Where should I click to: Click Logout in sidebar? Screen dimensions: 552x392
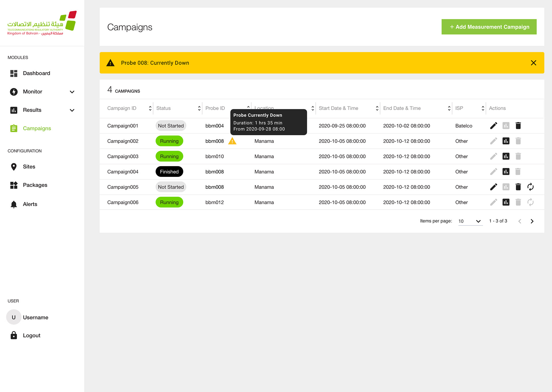[31, 335]
